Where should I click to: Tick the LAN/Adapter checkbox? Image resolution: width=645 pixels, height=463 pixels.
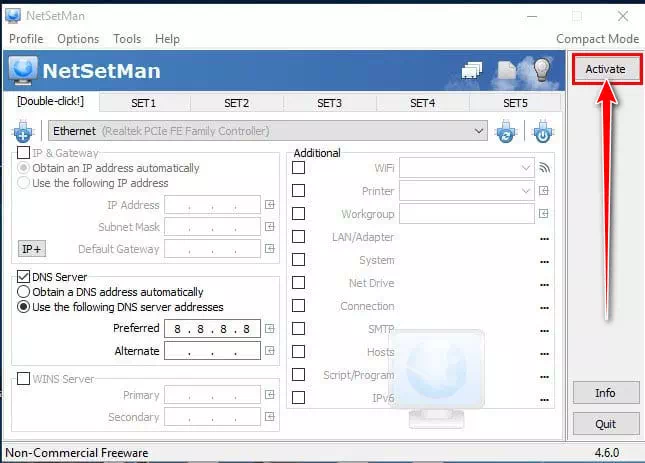[x=298, y=236]
